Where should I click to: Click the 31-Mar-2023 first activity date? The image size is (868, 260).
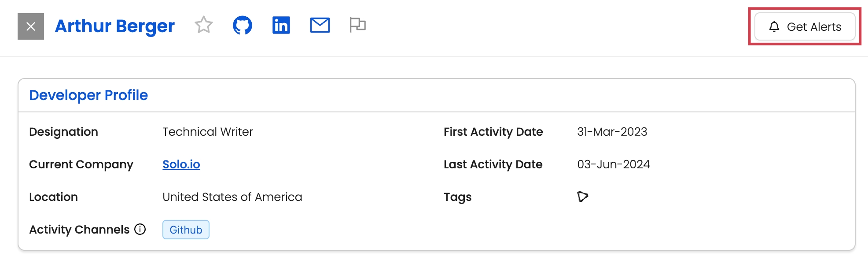[612, 132]
